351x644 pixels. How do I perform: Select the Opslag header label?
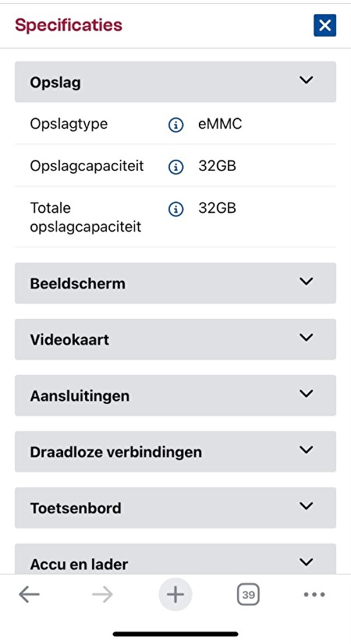55,83
